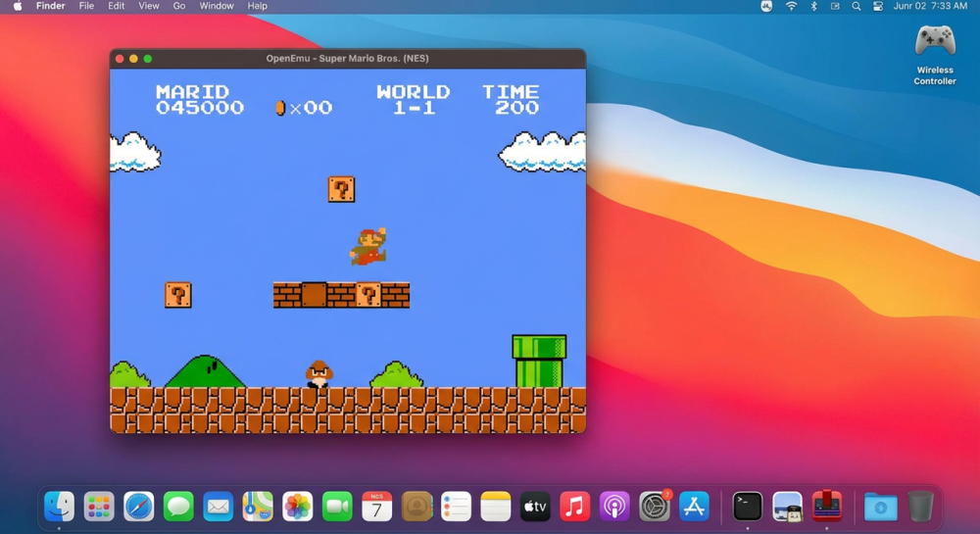
Task: Maximize the OpenEmu window with green button
Action: point(148,59)
